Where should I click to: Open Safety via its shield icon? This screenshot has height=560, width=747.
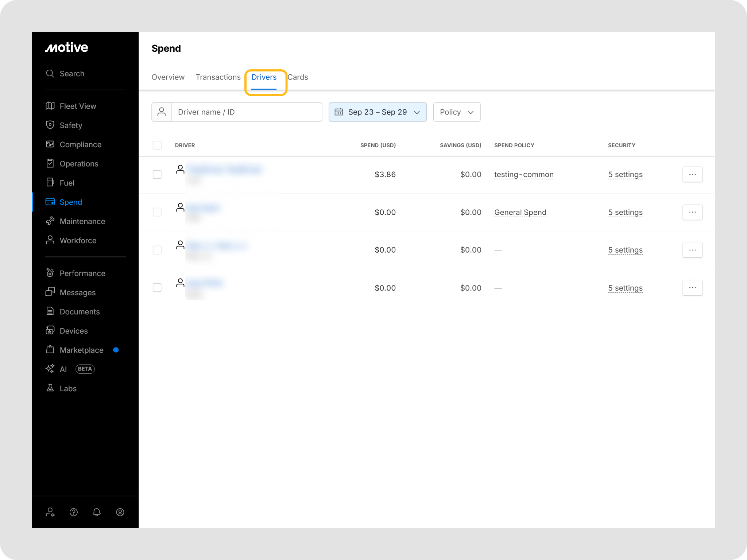[x=50, y=125]
